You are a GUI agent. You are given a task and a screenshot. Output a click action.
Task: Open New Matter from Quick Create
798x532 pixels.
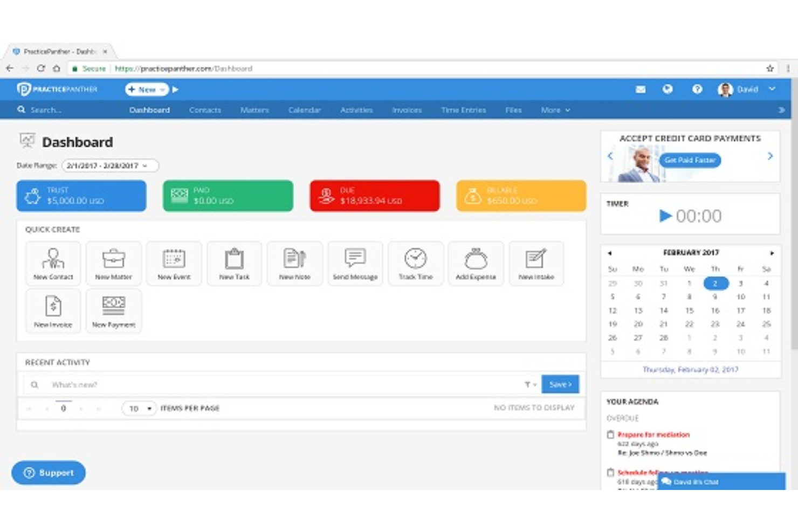[113, 264]
